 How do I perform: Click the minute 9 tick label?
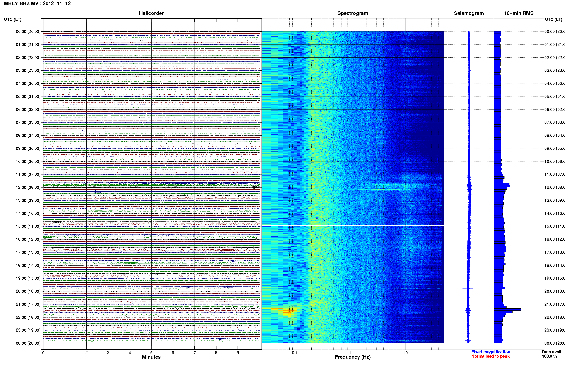point(238,353)
